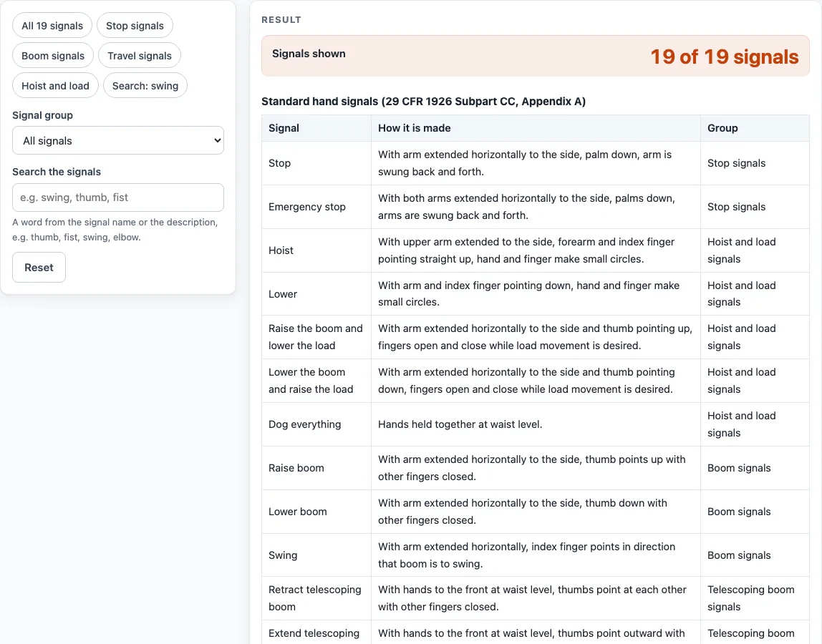822x644 pixels.
Task: Run the 'Search: swing' preset chip
Action: pos(145,85)
